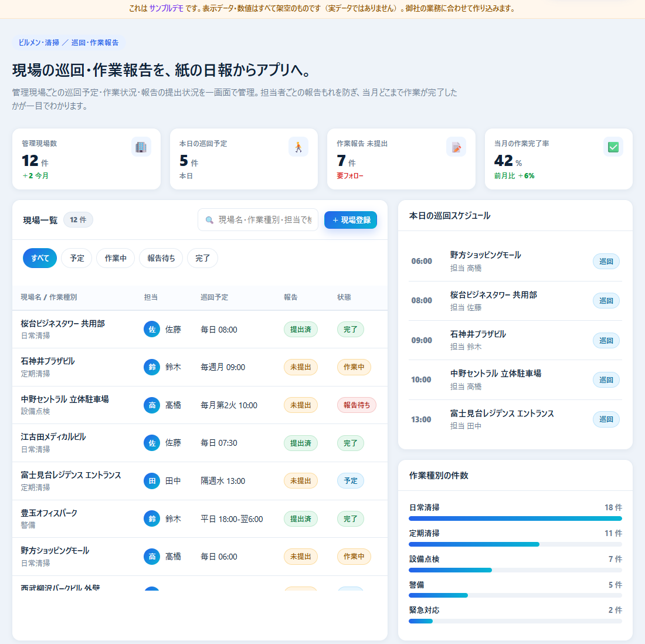Click the 田 avatar for 田中
The width and height of the screenshot is (645, 644).
(152, 480)
